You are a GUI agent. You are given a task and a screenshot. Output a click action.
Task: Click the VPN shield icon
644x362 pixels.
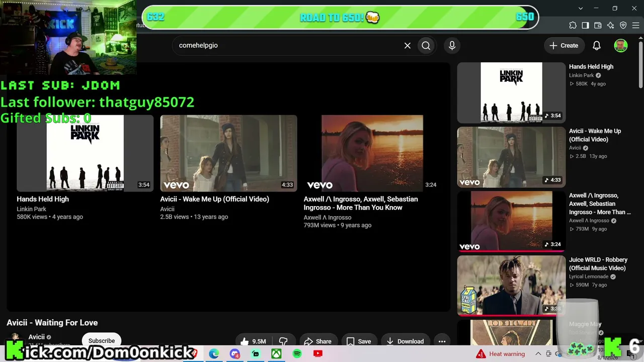(623, 26)
